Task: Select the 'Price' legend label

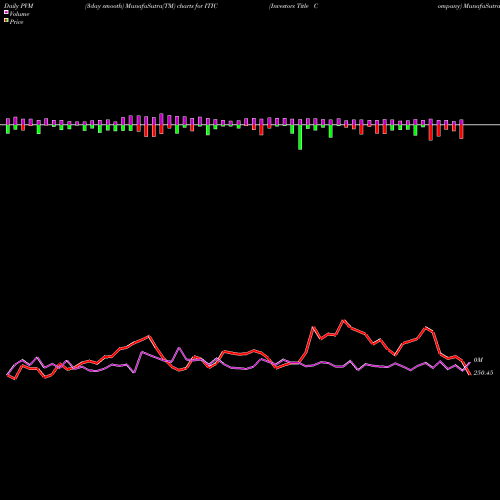Action: [x=16, y=22]
